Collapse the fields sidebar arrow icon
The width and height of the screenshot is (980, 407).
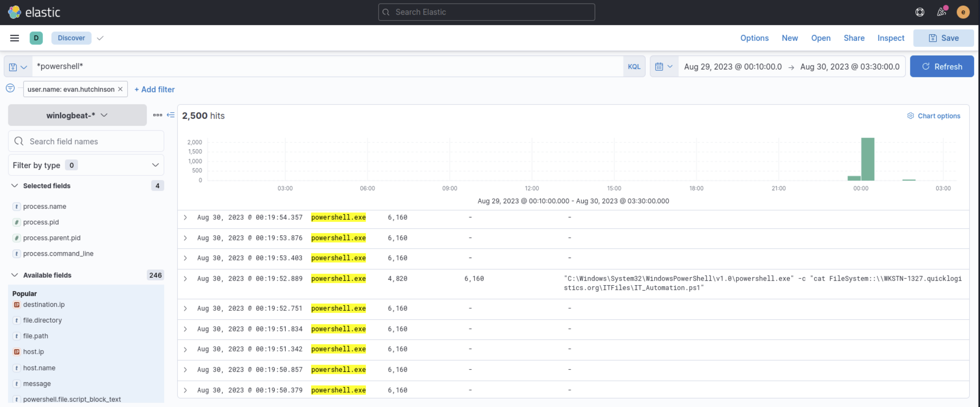(171, 115)
